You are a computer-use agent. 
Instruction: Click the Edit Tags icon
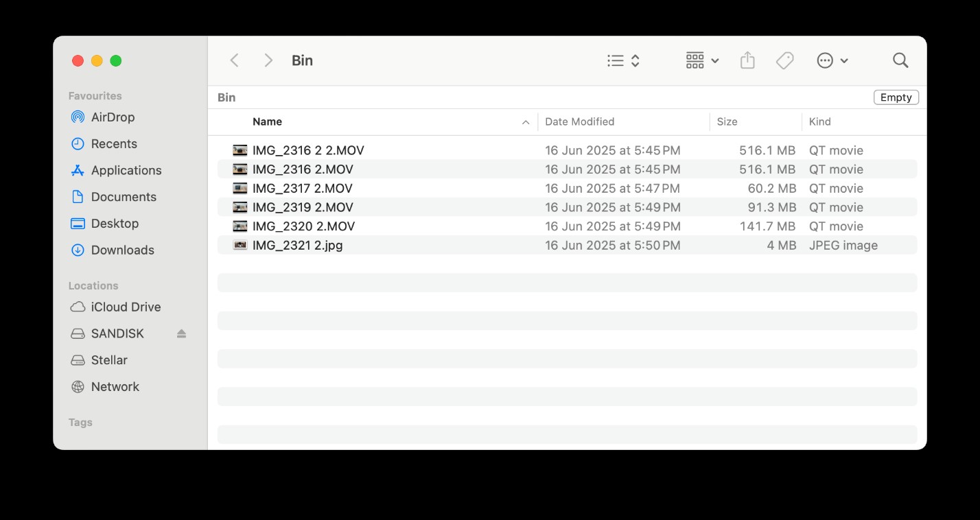784,60
